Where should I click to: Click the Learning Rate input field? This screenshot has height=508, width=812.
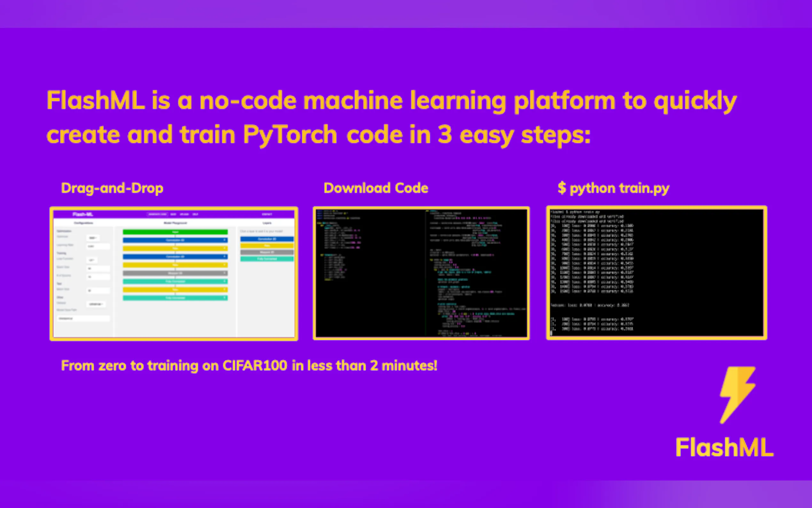click(x=98, y=246)
